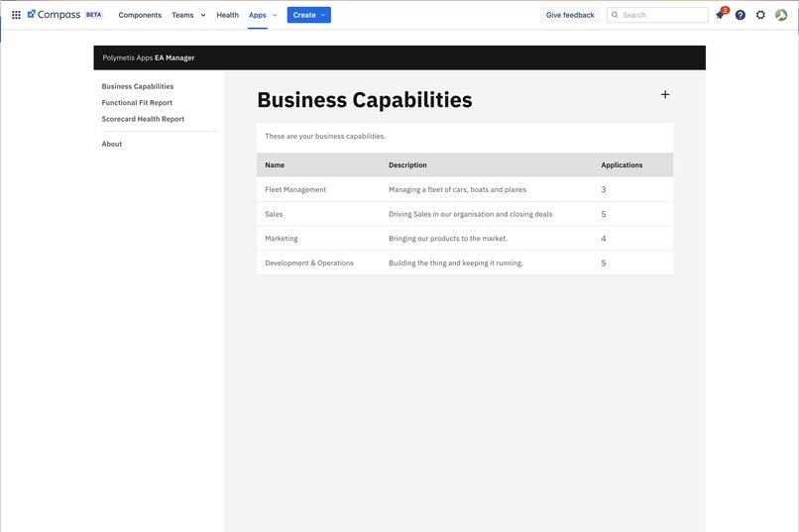Click the Applications column header

(x=622, y=164)
